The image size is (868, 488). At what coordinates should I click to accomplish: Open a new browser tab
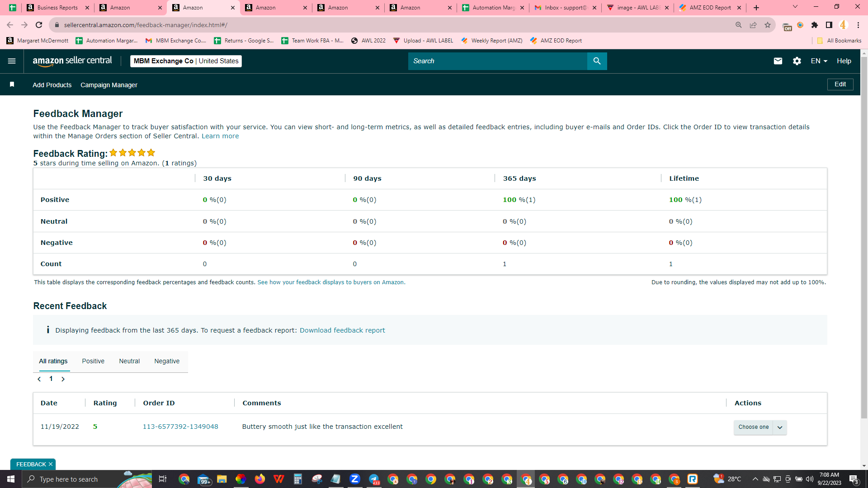pos(756,8)
